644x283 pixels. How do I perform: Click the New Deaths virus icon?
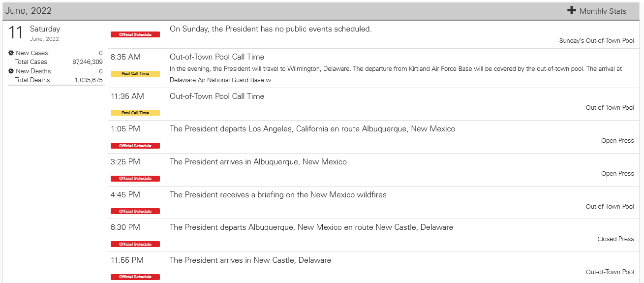(x=11, y=71)
